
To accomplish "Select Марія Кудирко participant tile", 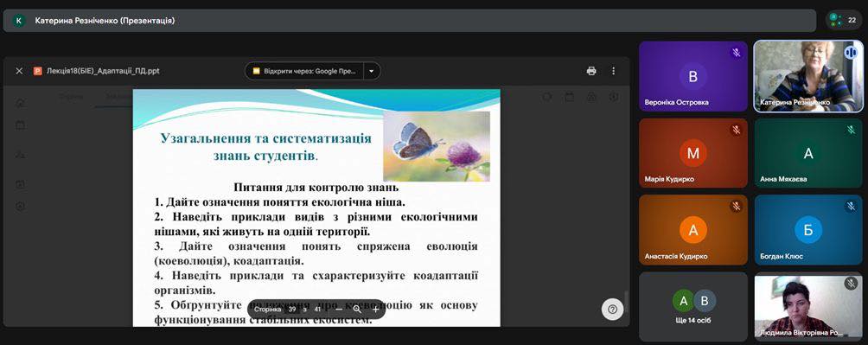I will tap(693, 153).
